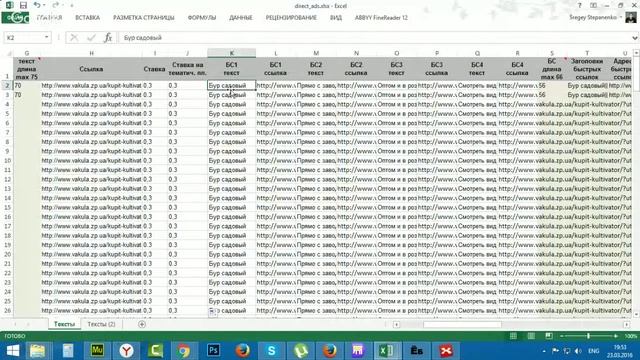Click the user profile picture
The image size is (640, 360).
[x=631, y=17]
